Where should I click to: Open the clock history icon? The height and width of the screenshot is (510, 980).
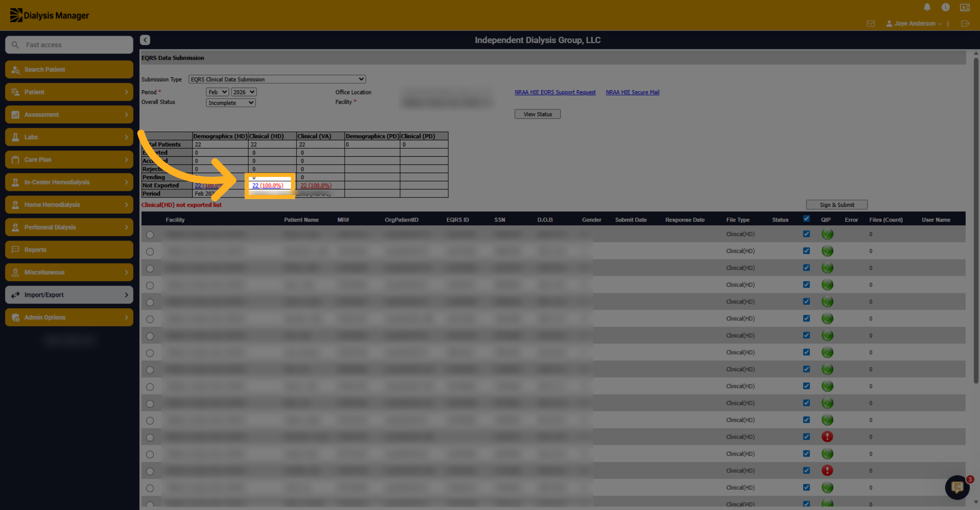[x=945, y=7]
